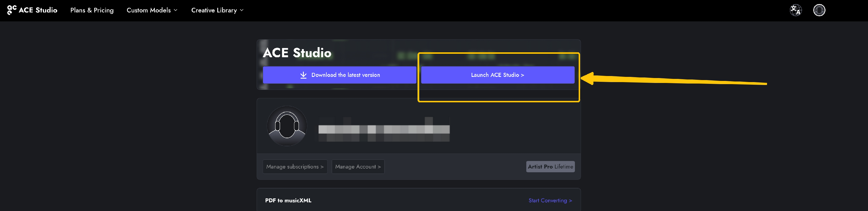Viewport: 868px width, 211px height.
Task: Open the Creative Library menu
Action: pos(217,10)
